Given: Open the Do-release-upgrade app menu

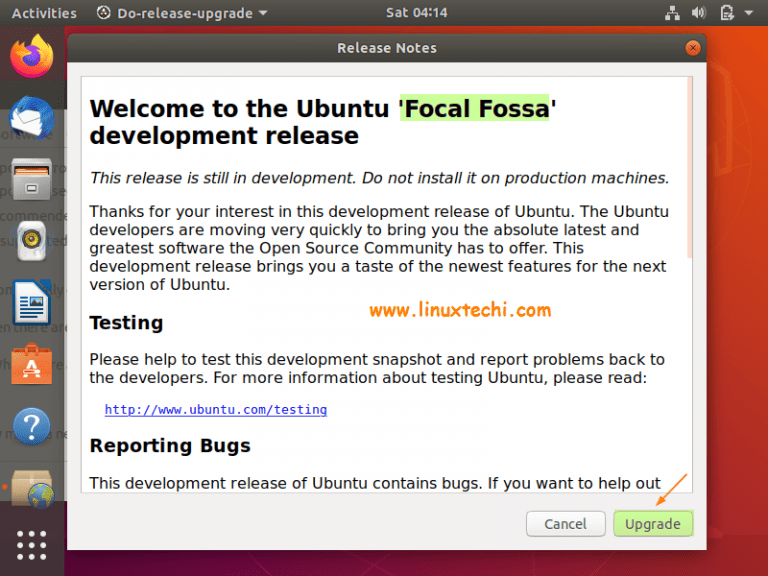Looking at the screenshot, I should point(183,13).
